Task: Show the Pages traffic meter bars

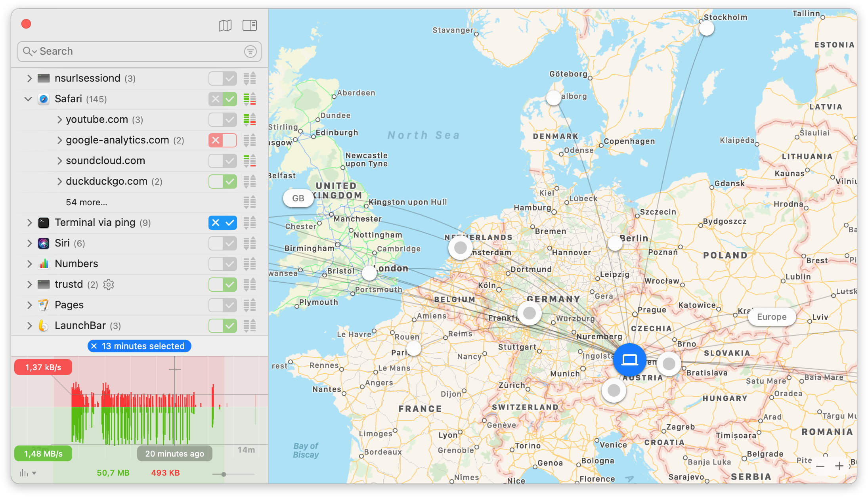Action: pos(250,305)
